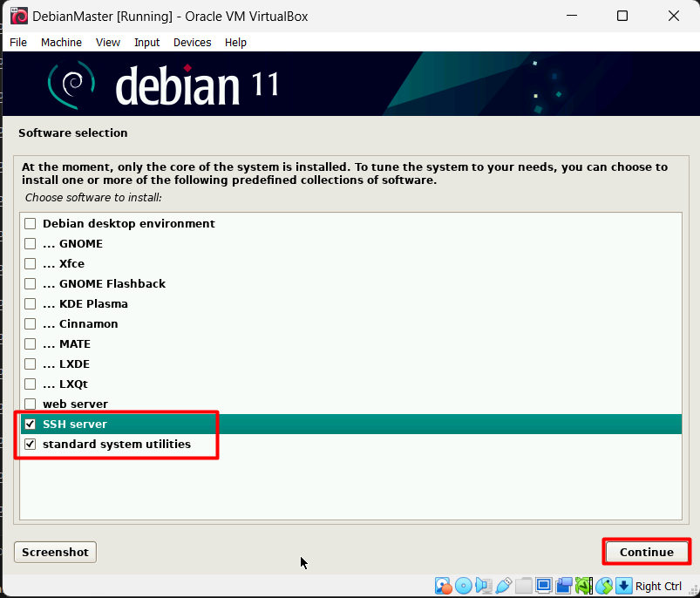Click the keyboard capture arrow icon
The image size is (700, 598).
pyautogui.click(x=624, y=586)
